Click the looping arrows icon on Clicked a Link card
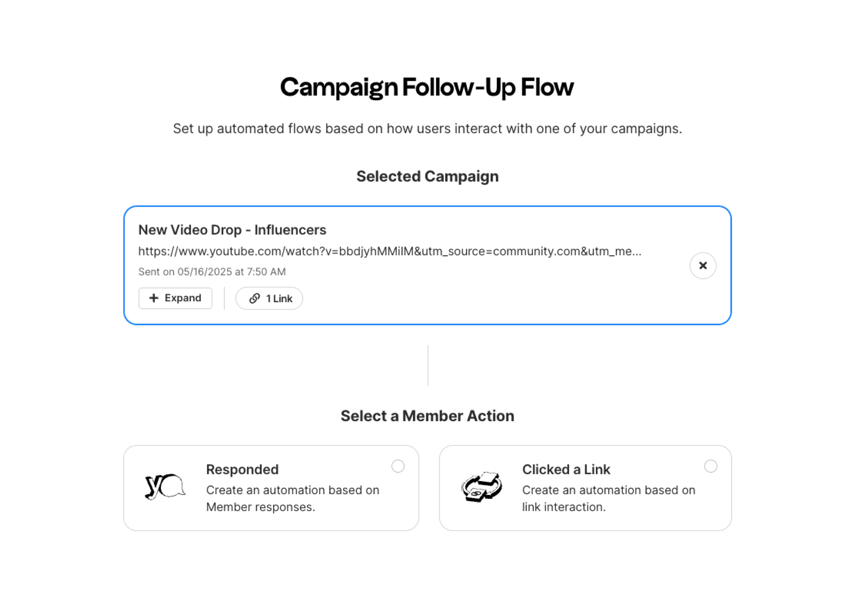Screen dimensions: 849x616 coord(482,488)
